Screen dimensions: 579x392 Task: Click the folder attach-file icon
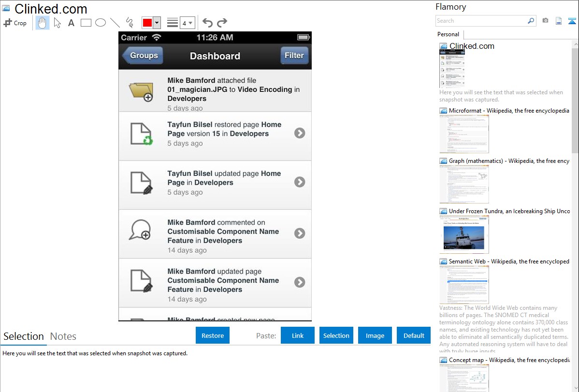click(x=141, y=91)
